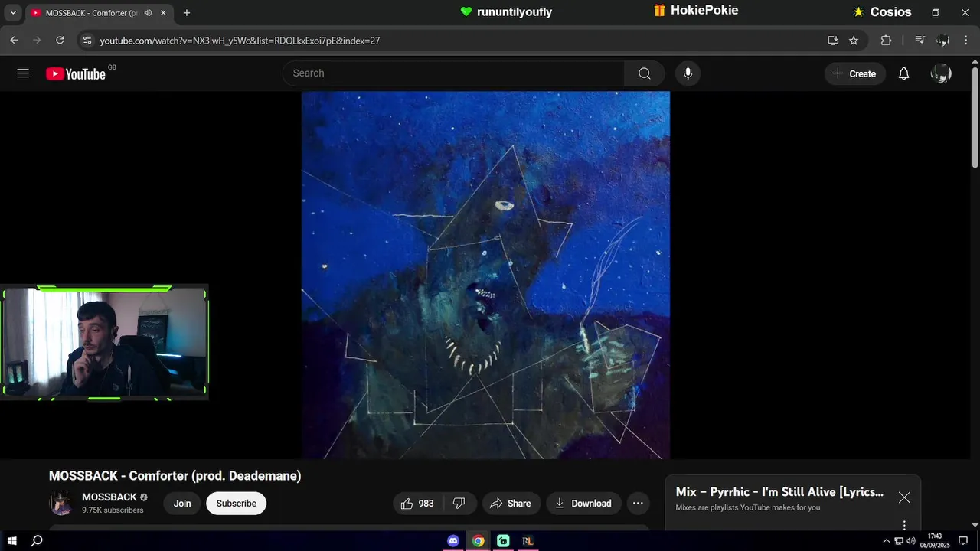Open more actions for the video
This screenshot has width=980, height=551.
(638, 504)
